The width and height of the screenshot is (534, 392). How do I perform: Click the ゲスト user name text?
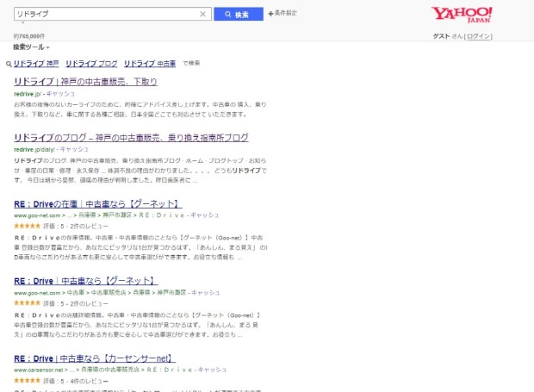(441, 36)
